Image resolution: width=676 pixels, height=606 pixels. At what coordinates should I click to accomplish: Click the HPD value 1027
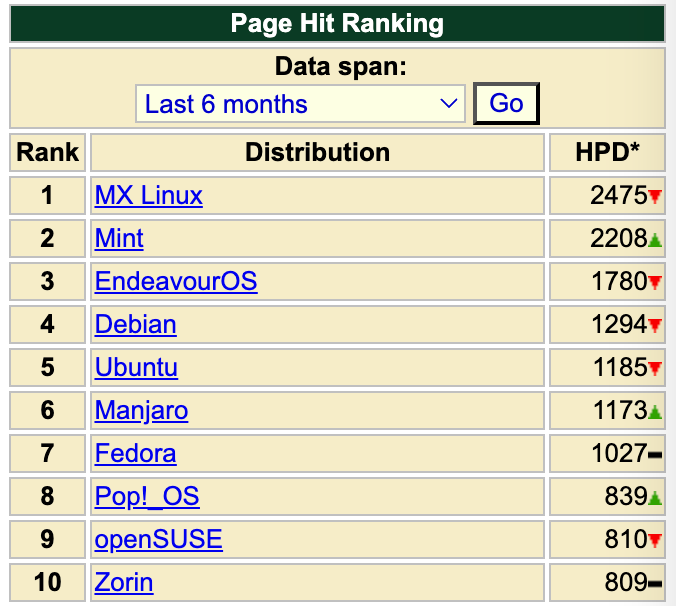[620, 453]
